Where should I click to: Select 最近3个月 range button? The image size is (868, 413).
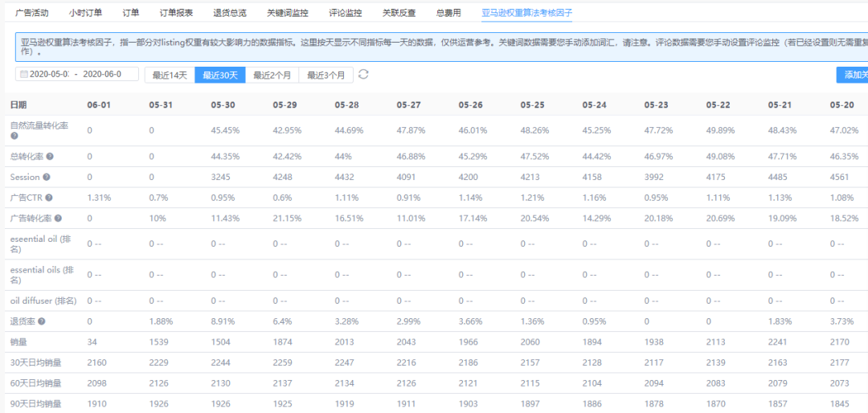point(326,75)
